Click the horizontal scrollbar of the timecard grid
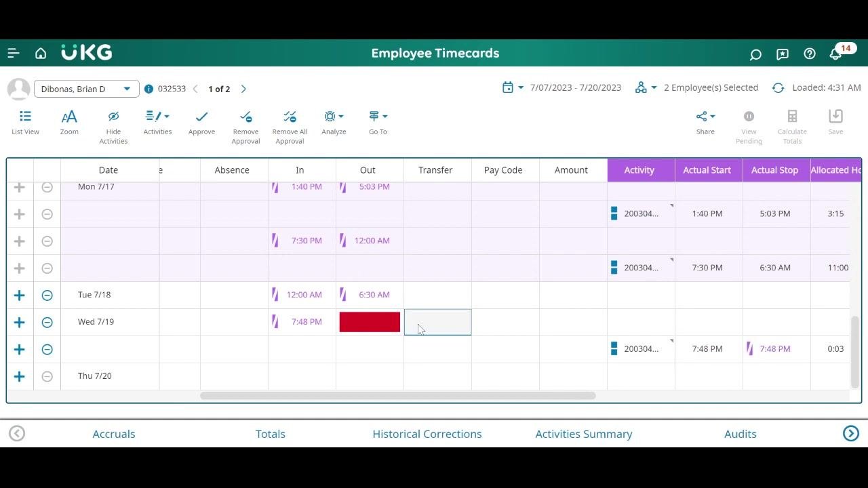 [x=398, y=396]
